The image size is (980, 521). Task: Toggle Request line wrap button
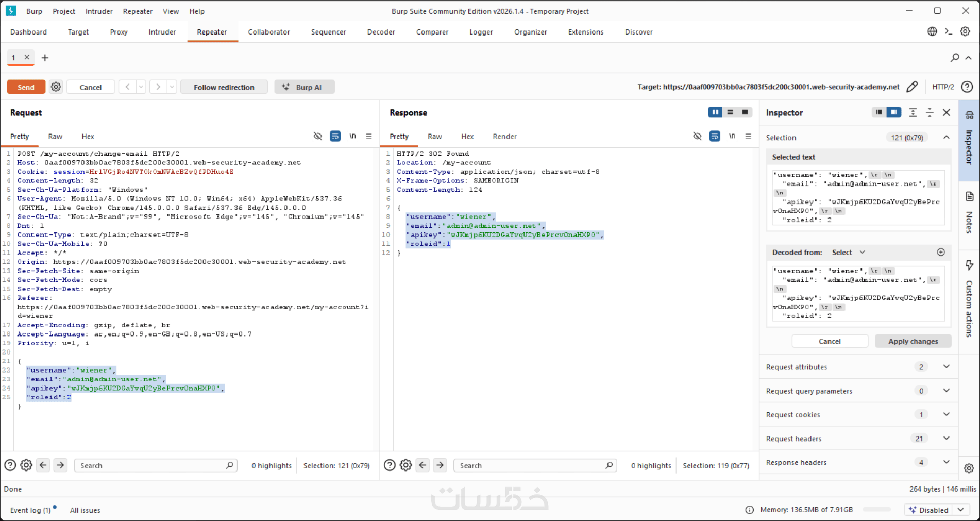pos(335,136)
